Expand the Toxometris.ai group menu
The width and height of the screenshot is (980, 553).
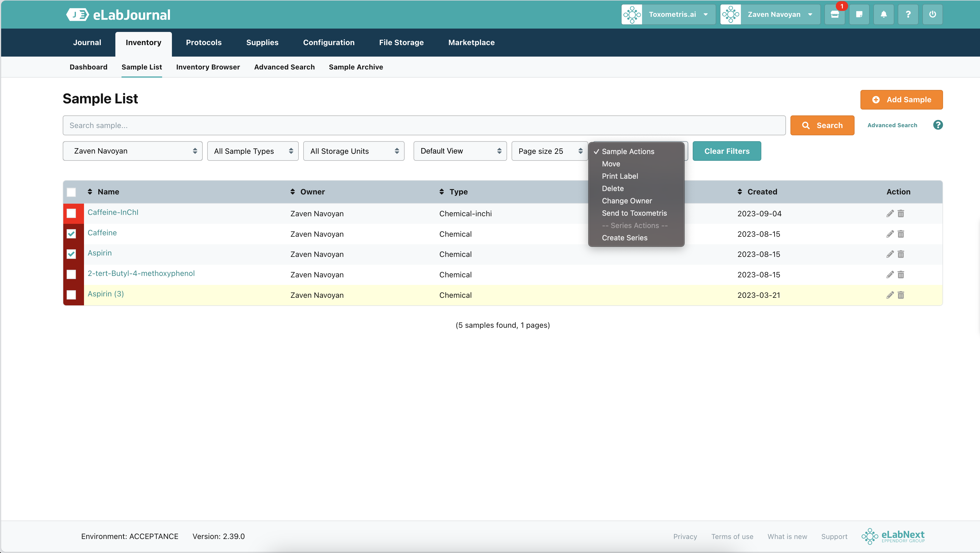pyautogui.click(x=706, y=15)
